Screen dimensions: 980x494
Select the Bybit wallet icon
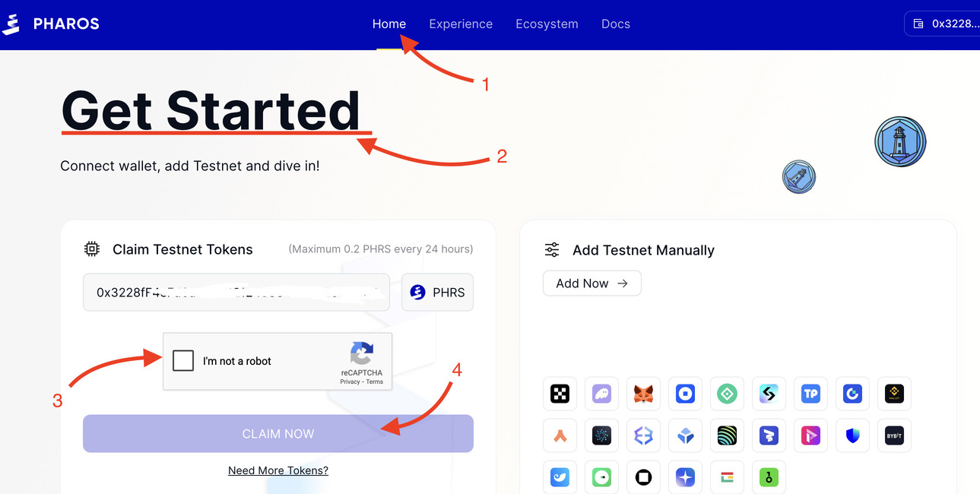click(894, 435)
